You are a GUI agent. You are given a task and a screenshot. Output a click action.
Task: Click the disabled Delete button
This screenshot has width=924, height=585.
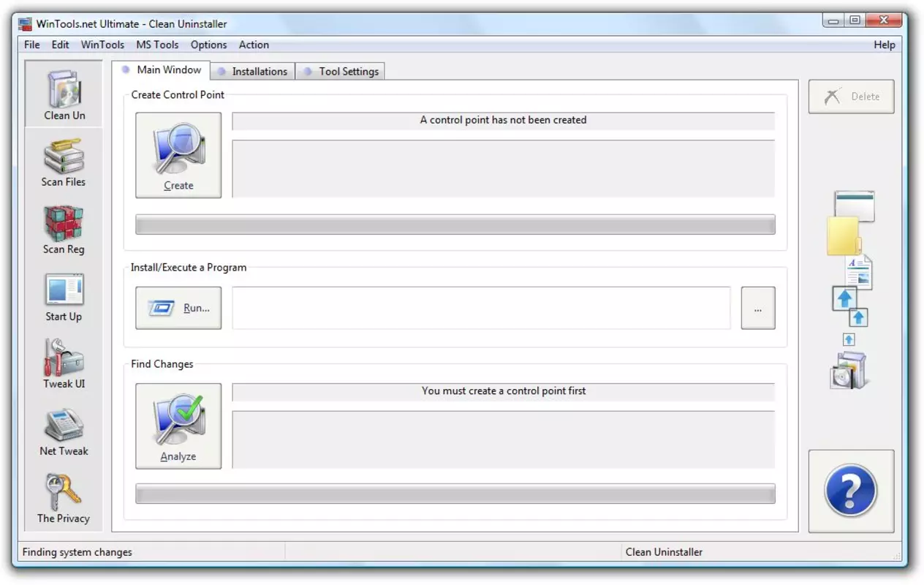click(851, 97)
